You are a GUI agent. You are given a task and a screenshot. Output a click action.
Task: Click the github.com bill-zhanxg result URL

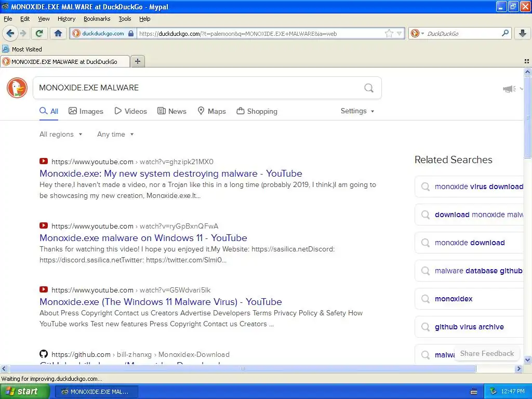tap(140, 354)
